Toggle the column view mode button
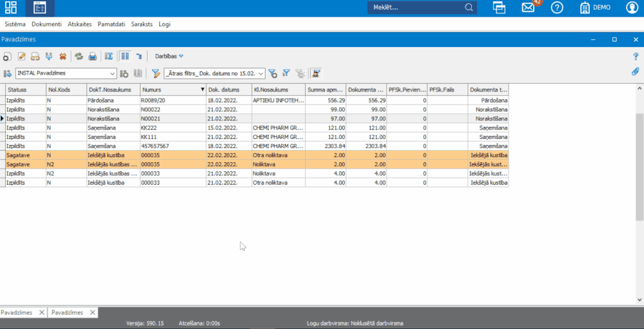The image size is (644, 329). (125, 57)
